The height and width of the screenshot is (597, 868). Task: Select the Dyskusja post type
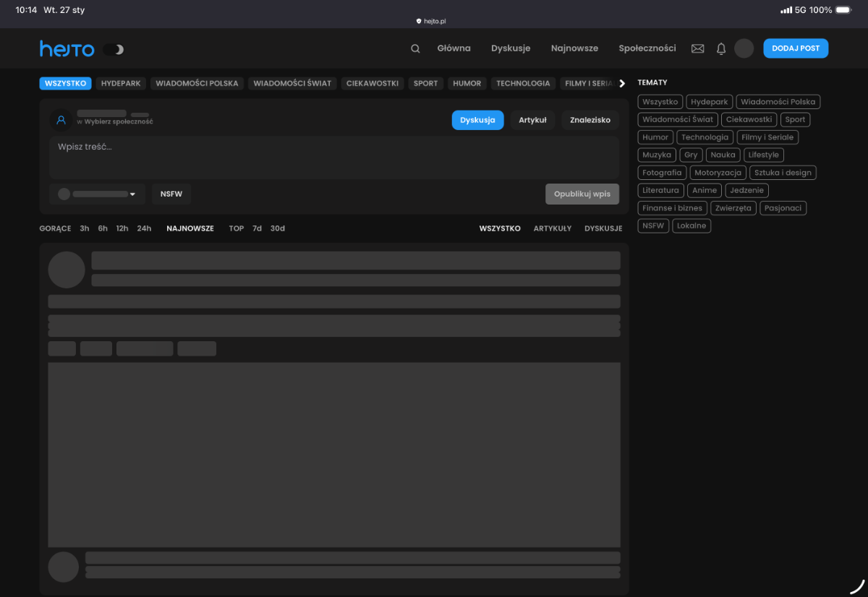(x=477, y=120)
